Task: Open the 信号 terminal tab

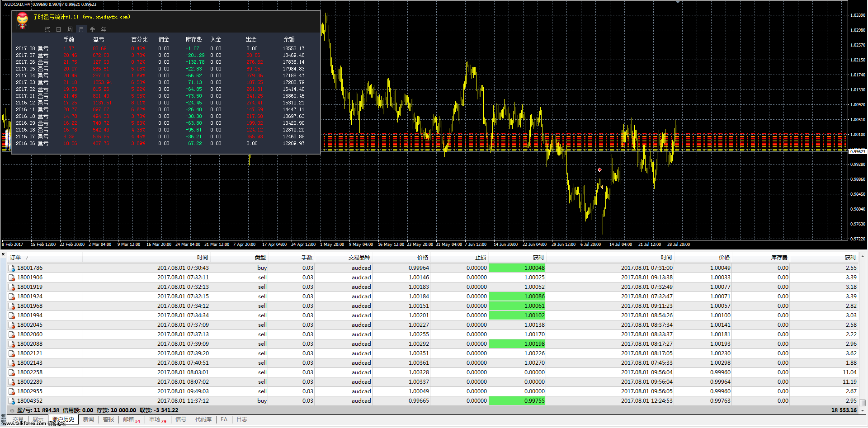Action: click(181, 419)
